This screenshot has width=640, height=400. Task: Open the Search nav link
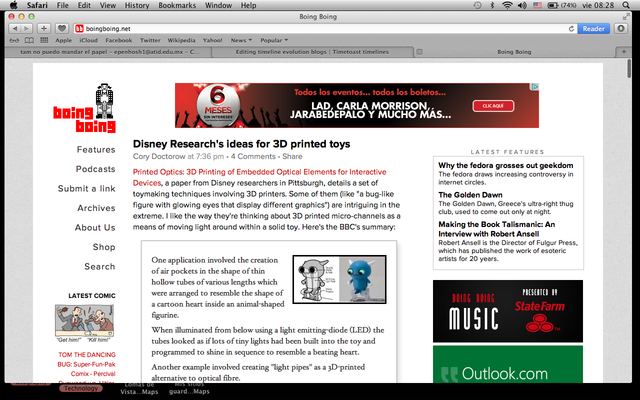coord(100,267)
